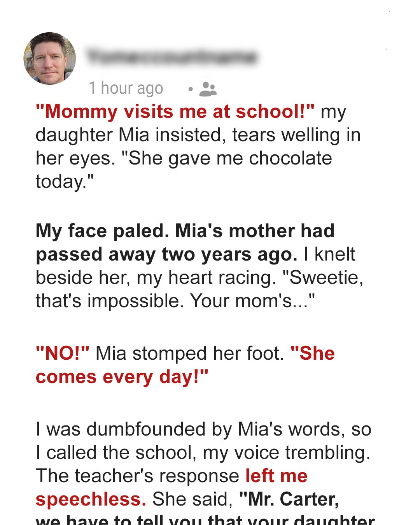Click "tears welling in" phrase

(x=296, y=135)
